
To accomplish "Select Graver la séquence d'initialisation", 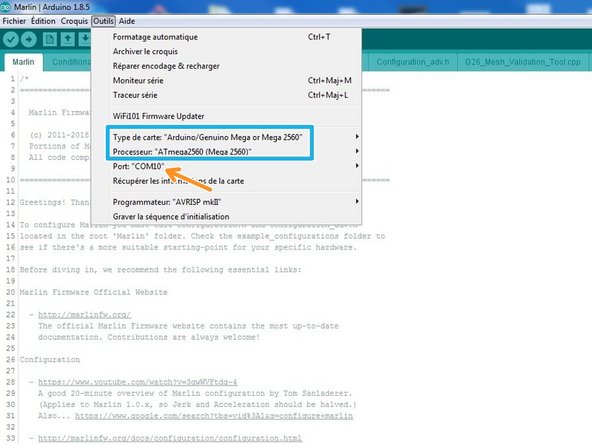I will tap(171, 217).
